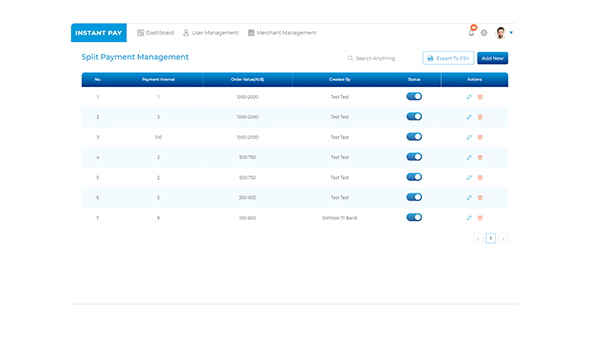Screen dimensions: 590x360
Task: Click the Created By column header
Action: click(x=340, y=79)
